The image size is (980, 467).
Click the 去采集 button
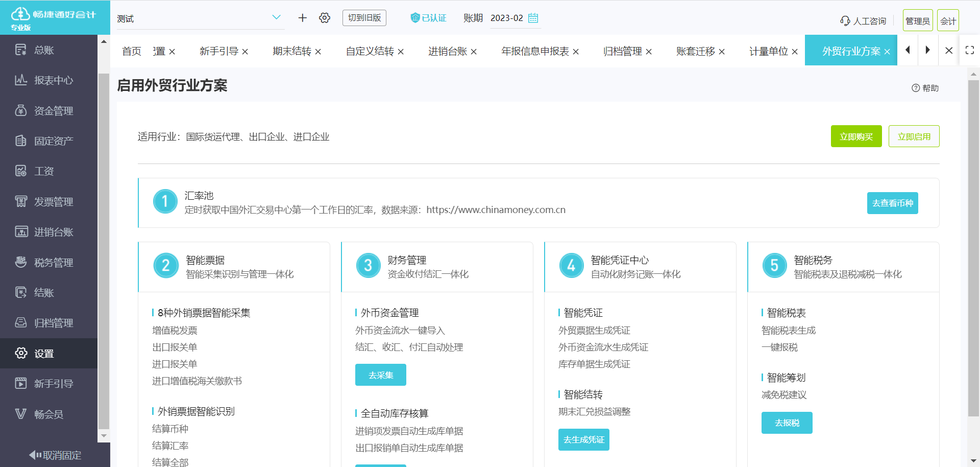click(x=381, y=375)
